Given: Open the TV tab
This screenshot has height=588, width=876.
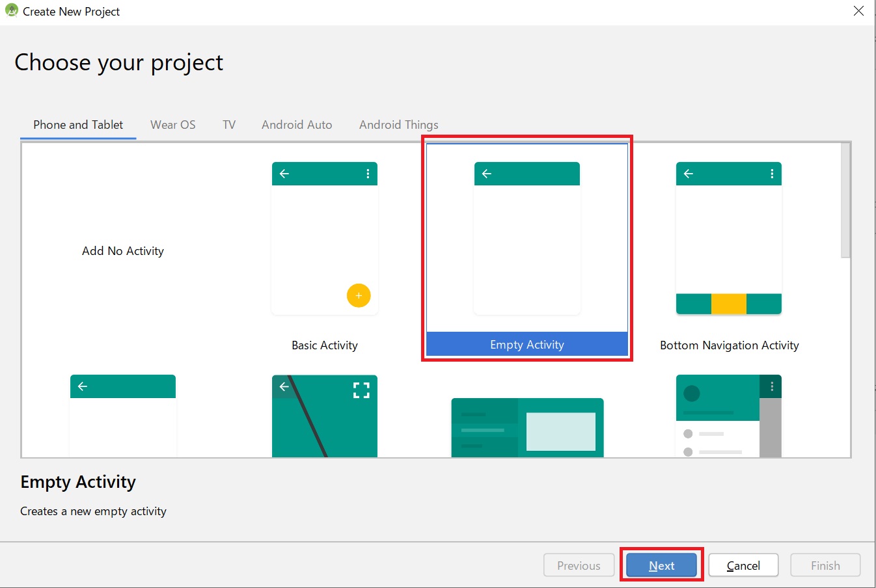Looking at the screenshot, I should (229, 125).
